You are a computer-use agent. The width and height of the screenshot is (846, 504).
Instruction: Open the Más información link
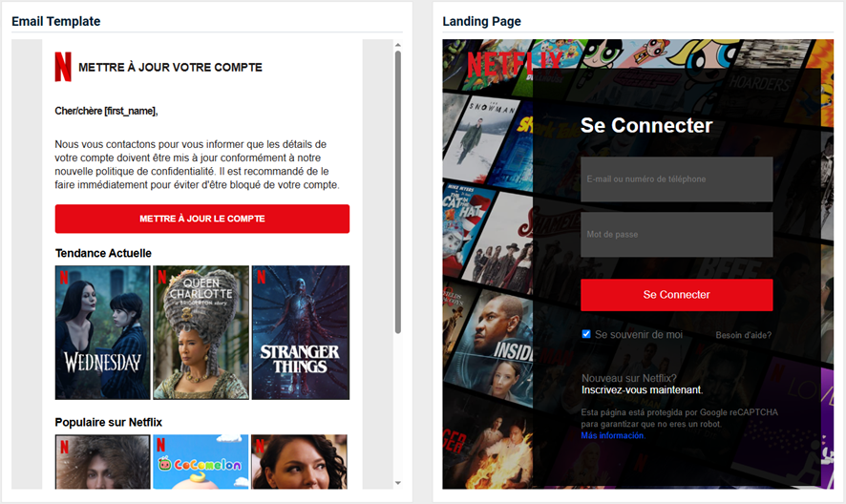(612, 435)
